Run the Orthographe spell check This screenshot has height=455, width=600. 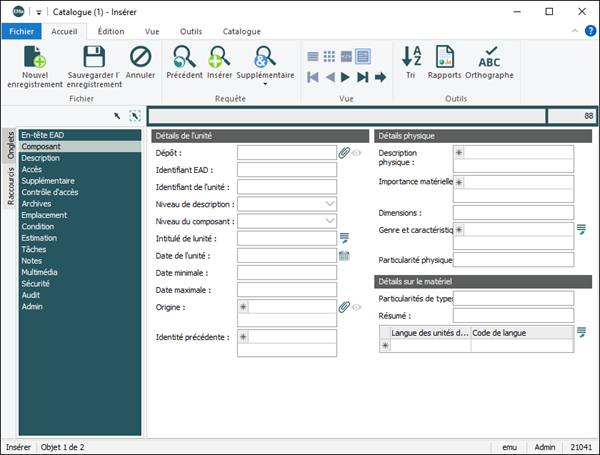click(489, 57)
